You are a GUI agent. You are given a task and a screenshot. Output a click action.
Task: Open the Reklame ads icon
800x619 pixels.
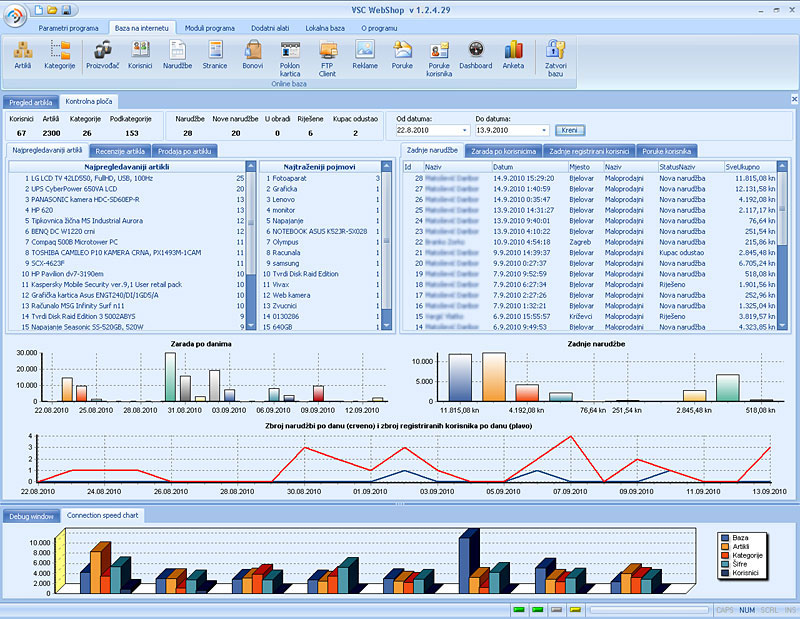pos(365,53)
